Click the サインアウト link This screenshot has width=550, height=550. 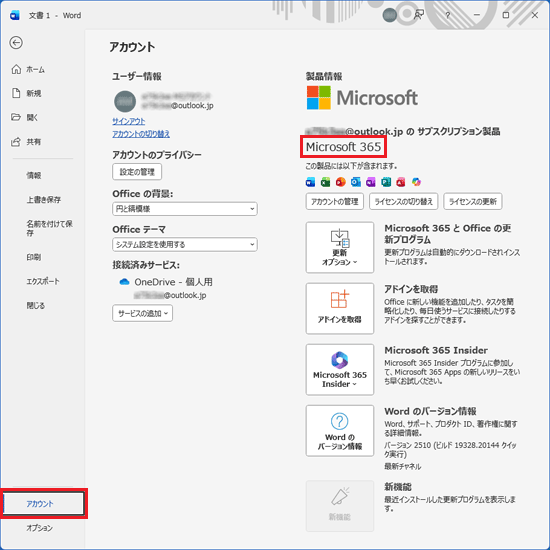129,121
